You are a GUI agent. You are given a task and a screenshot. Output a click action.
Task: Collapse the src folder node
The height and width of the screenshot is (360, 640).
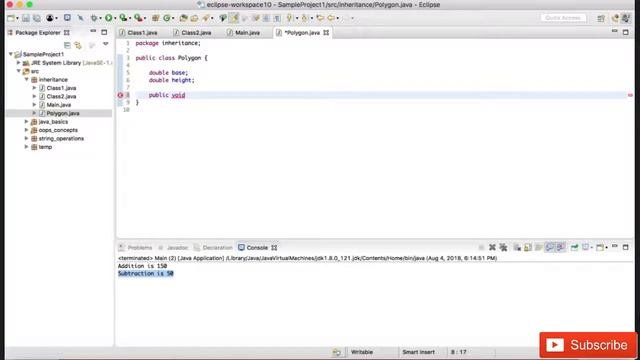click(19, 71)
